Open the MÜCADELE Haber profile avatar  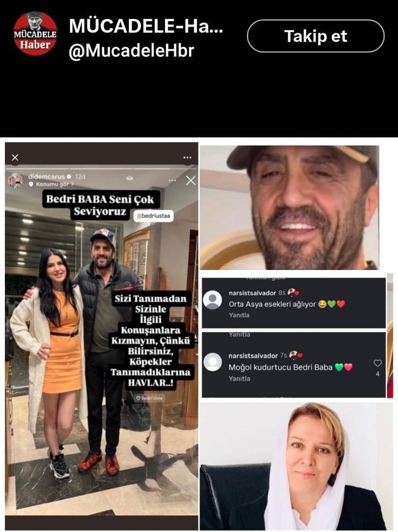(35, 33)
